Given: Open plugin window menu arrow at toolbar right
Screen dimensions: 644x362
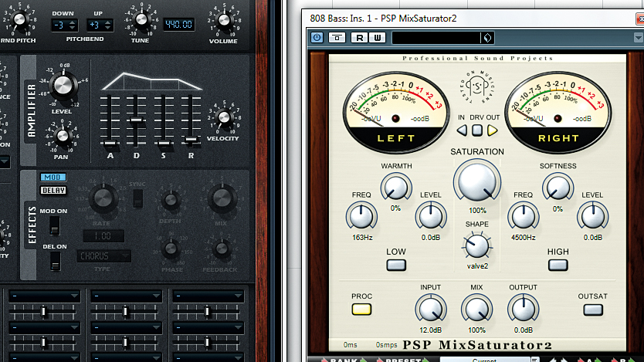Looking at the screenshot, I should tap(638, 38).
